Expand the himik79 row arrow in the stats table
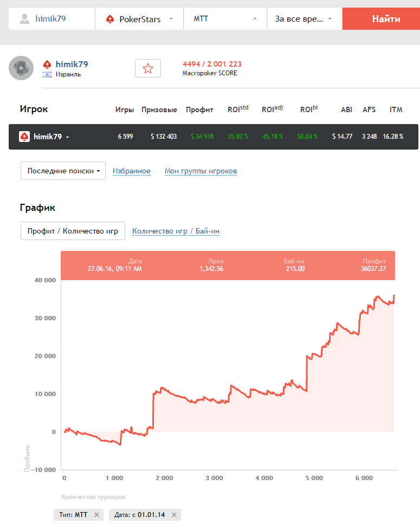Screen dimensions: 420x524 click(x=67, y=137)
